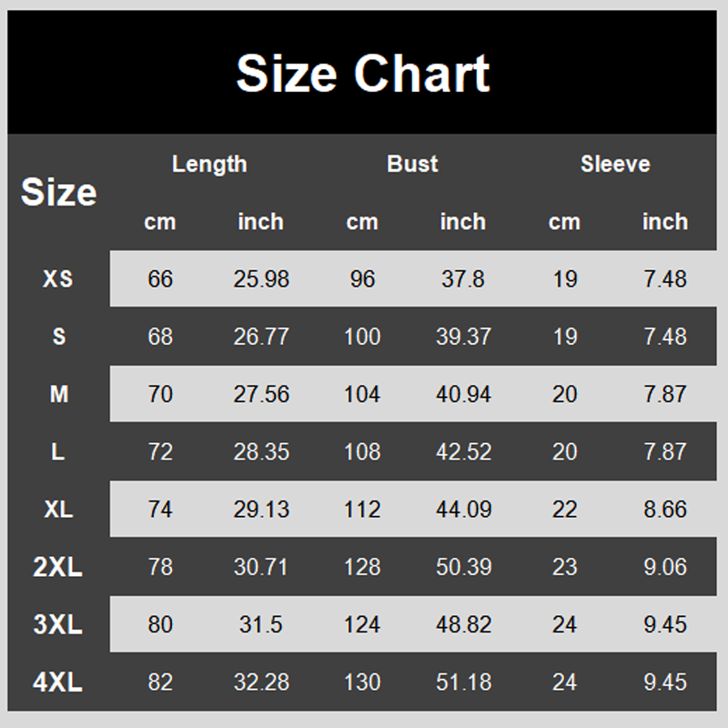
Task: Select the XS size row label
Action: coord(58,279)
